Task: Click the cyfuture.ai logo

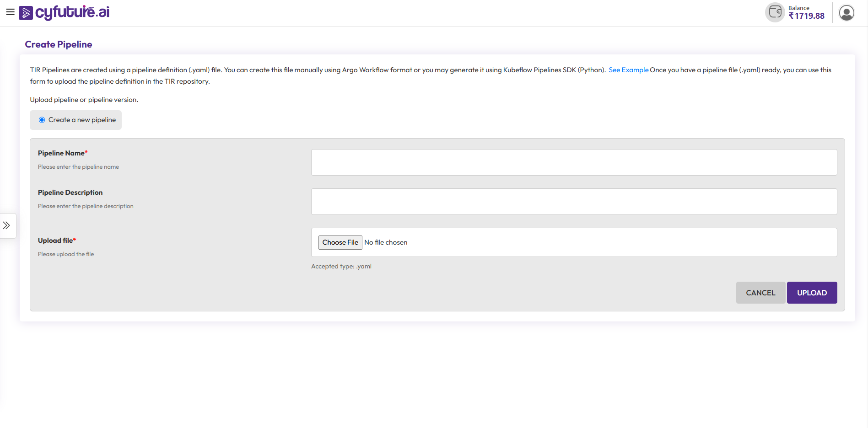Action: pyautogui.click(x=65, y=12)
